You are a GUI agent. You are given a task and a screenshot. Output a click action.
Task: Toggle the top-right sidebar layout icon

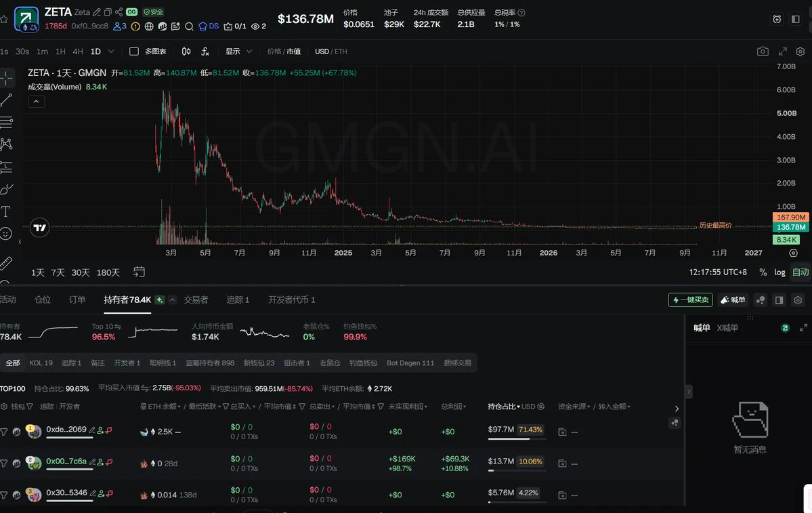(796, 19)
